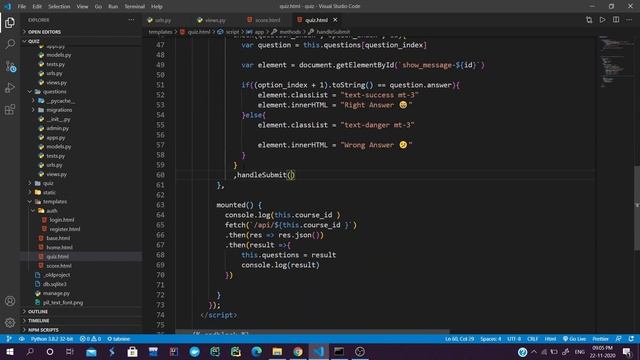Open the View menu
Screen dimensions: 640x360
click(x=82, y=7)
